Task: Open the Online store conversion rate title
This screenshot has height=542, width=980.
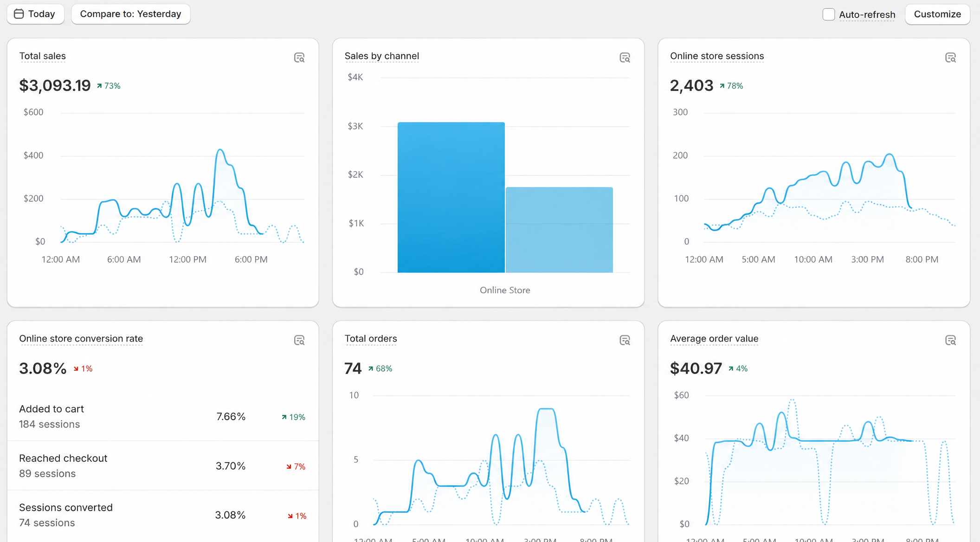Action: pyautogui.click(x=81, y=339)
